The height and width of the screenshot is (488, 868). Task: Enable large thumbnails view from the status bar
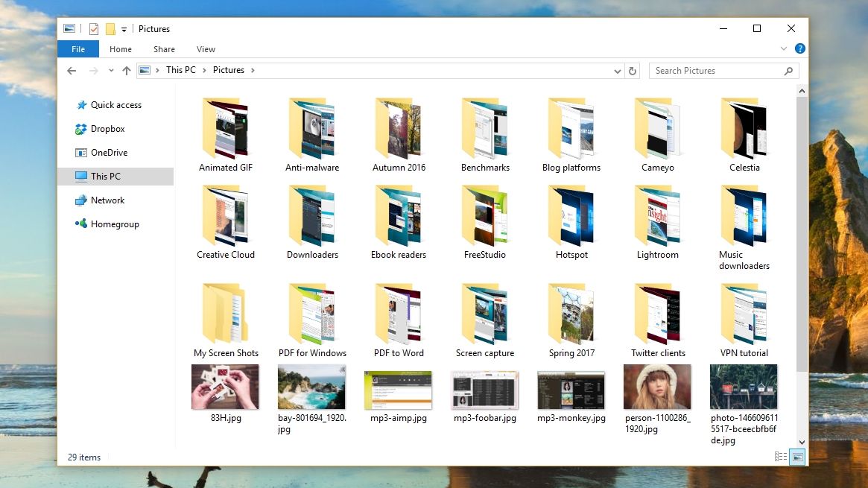click(797, 457)
